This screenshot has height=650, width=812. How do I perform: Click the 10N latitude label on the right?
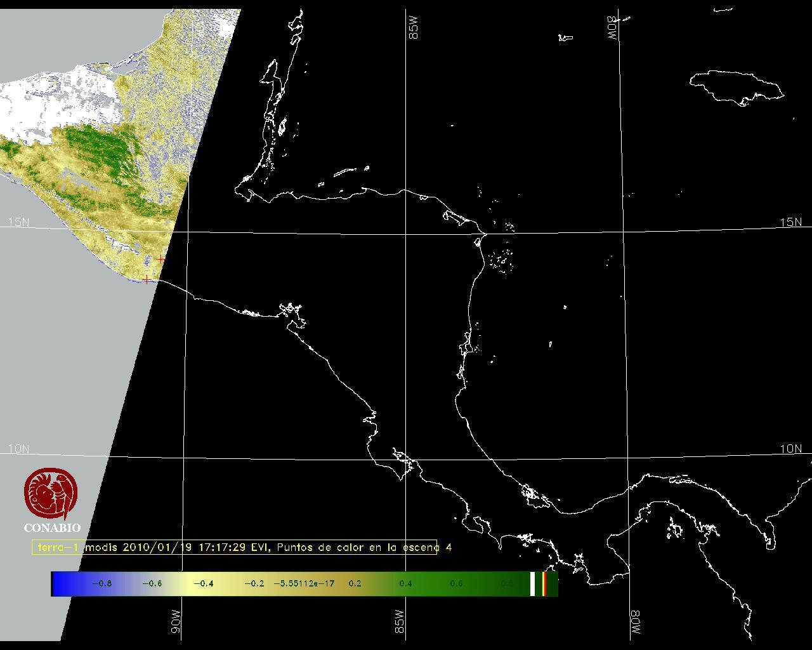pos(790,449)
